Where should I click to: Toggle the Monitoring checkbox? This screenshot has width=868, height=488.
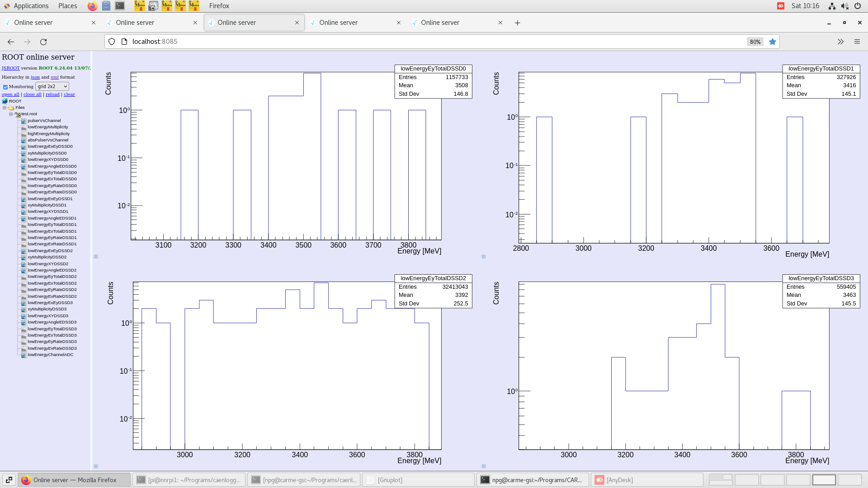[5, 87]
